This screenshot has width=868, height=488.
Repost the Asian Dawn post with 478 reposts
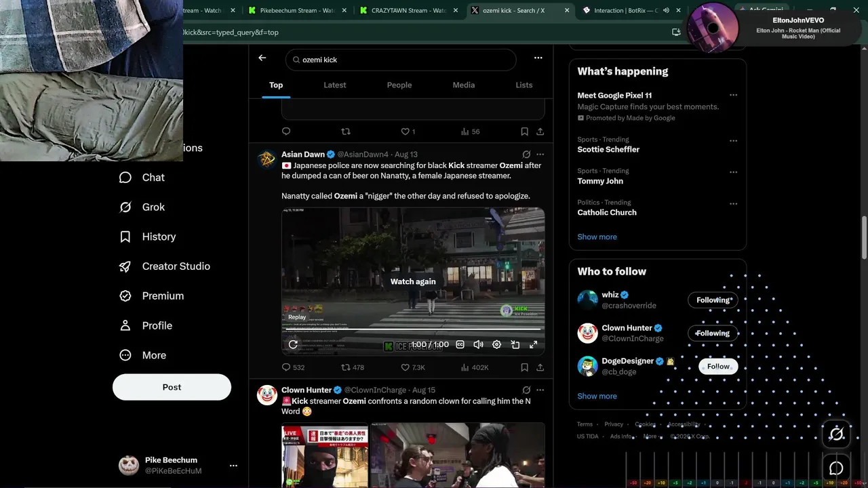(352, 367)
